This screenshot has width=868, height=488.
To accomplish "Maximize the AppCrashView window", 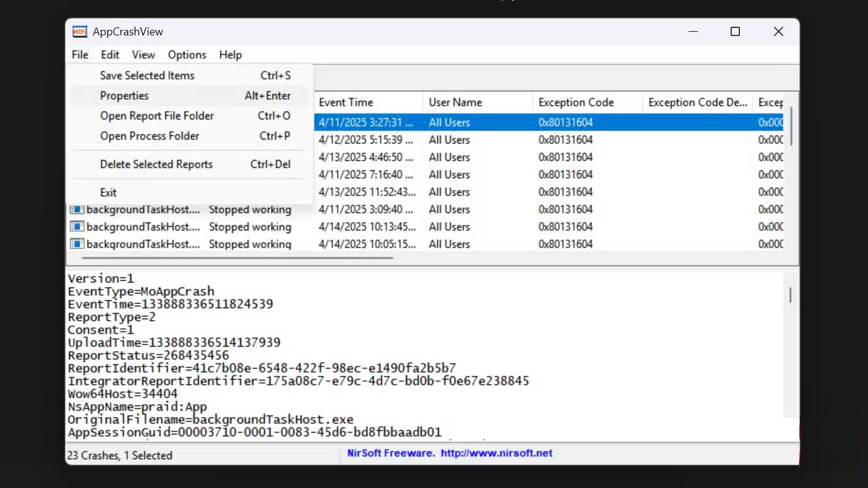I will 735,32.
